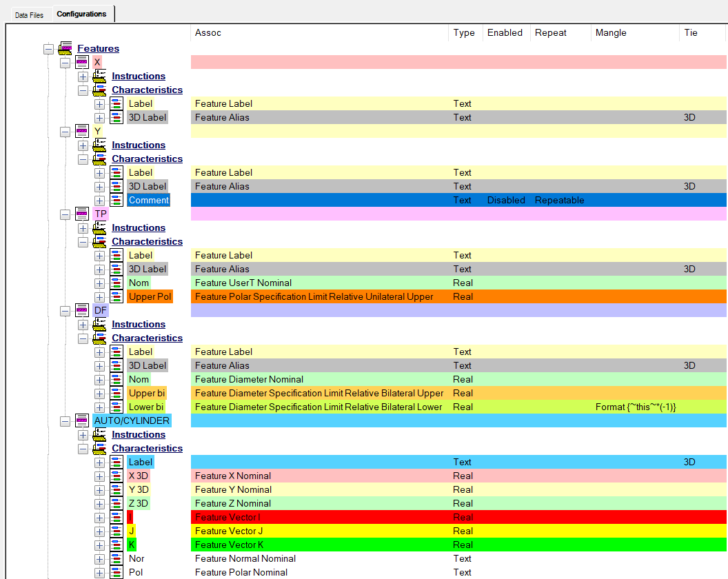Screen dimensions: 728x579
Task: Toggle Repeatable on the Comment characteristic
Action: click(559, 200)
